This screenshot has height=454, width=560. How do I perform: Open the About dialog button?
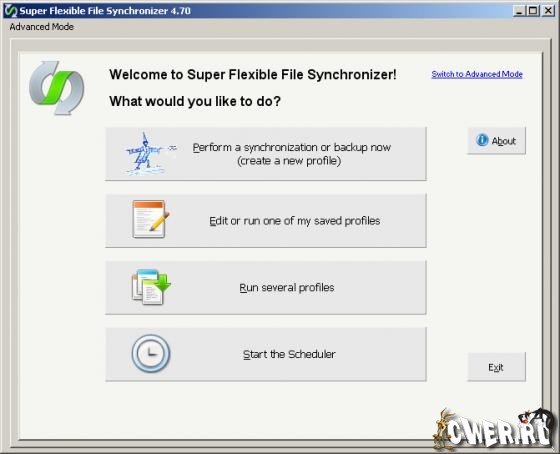click(x=496, y=141)
